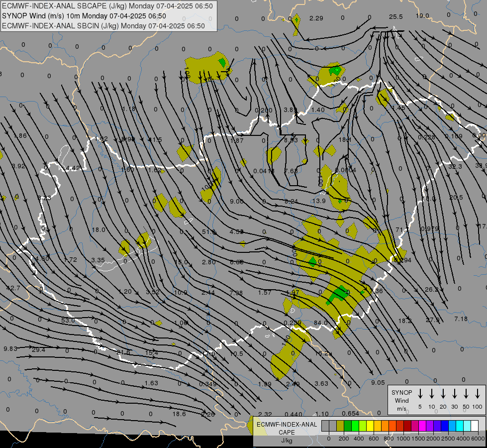The height and width of the screenshot is (448, 487).
Task: Click the 10 m/s wind arrow in legend
Action: point(432,394)
